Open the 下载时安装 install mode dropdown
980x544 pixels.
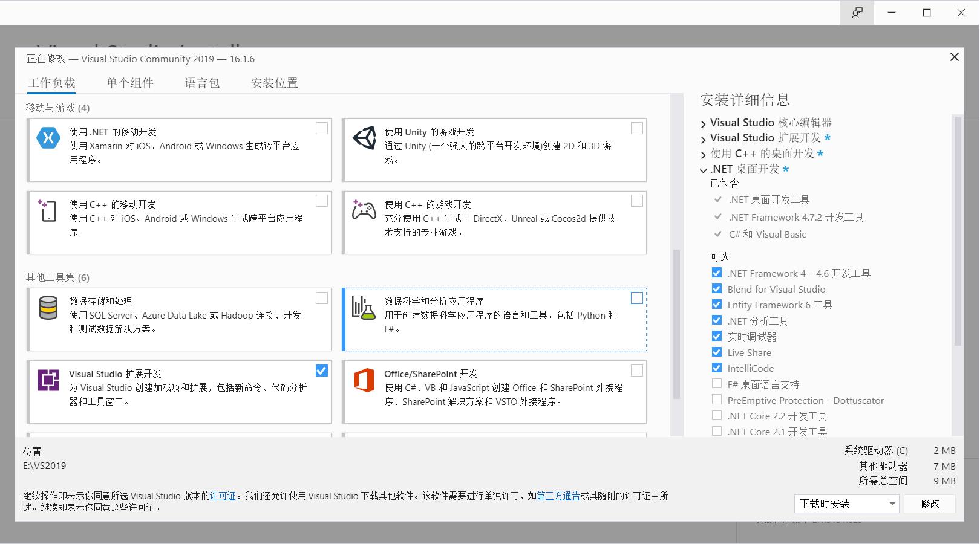(x=846, y=504)
